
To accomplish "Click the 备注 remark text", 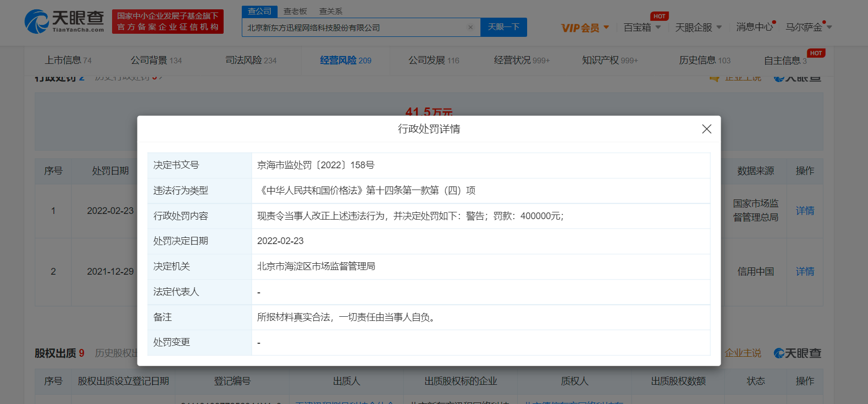I will coord(346,317).
